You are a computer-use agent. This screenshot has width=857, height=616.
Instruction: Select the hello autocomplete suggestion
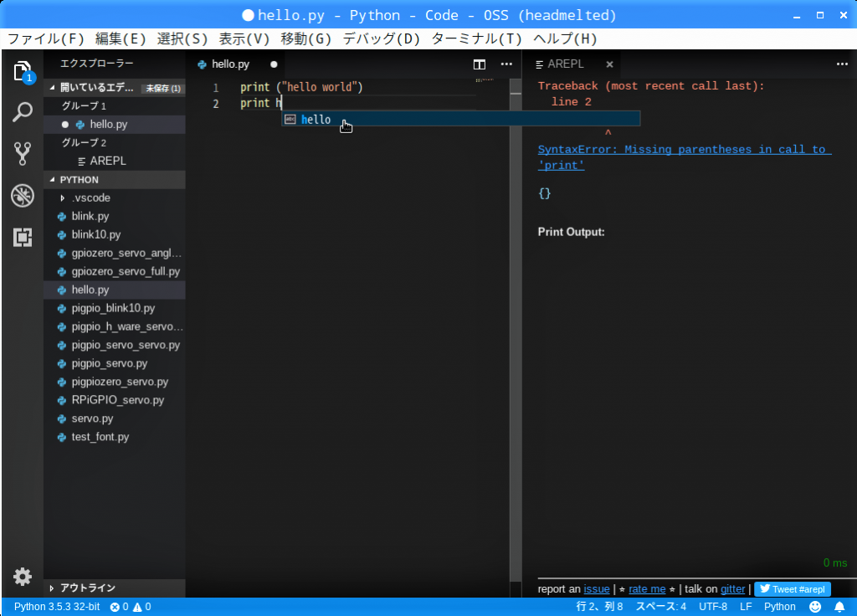click(x=461, y=119)
